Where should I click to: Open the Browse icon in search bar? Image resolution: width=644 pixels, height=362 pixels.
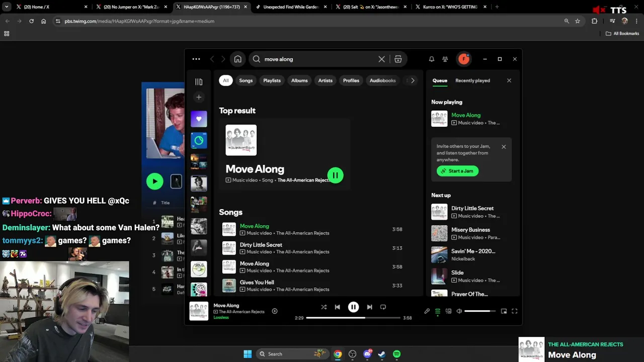[398, 59]
